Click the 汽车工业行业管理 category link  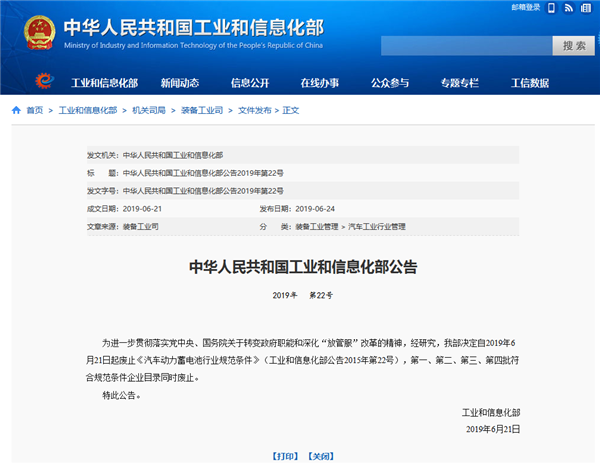(377, 226)
